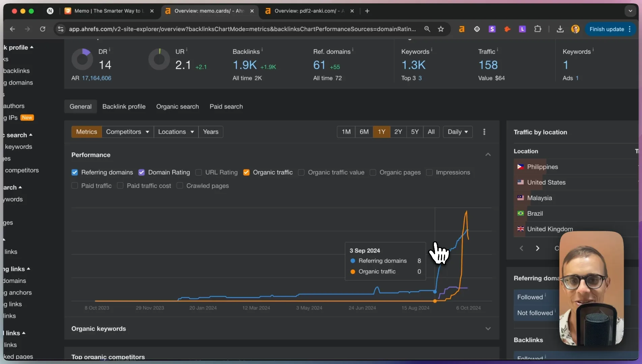Open the zoom magnifier icon in address bar

[x=427, y=29]
